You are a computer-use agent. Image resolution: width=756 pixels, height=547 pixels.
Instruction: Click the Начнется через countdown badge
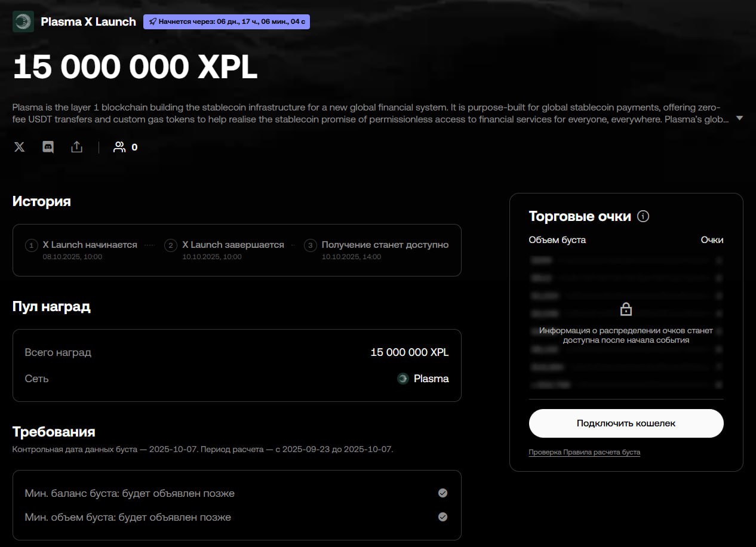(227, 22)
